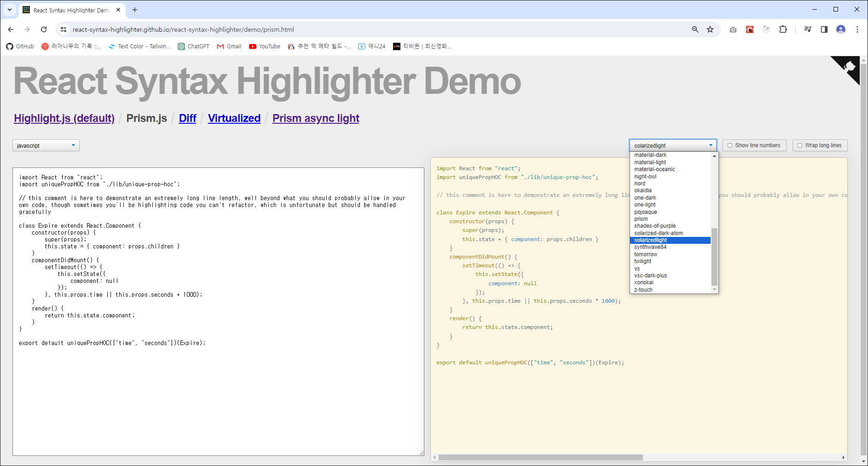Open the Diff demo link

(x=187, y=118)
